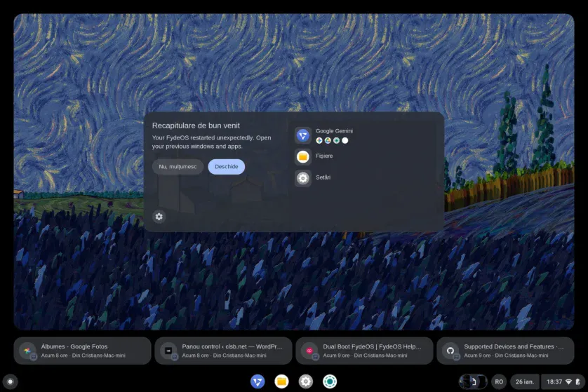Click the "Setări" label in the recap dialog
Screen dimensions: 588x392
point(323,177)
